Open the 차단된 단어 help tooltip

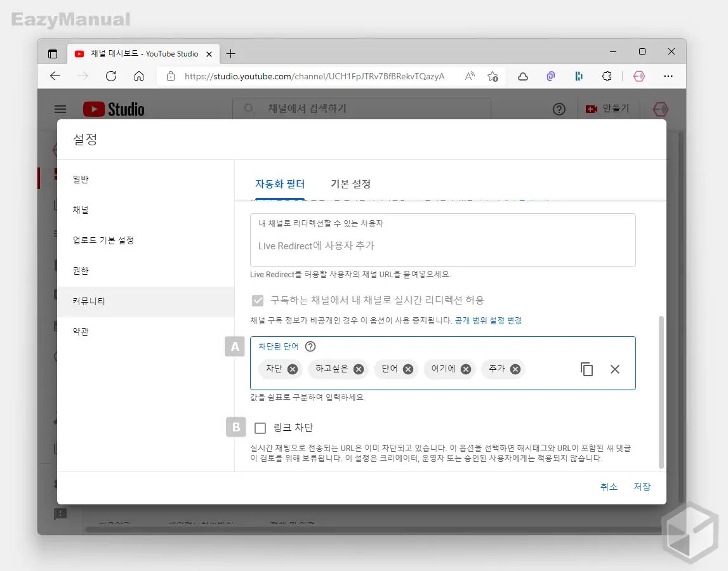pyautogui.click(x=310, y=346)
